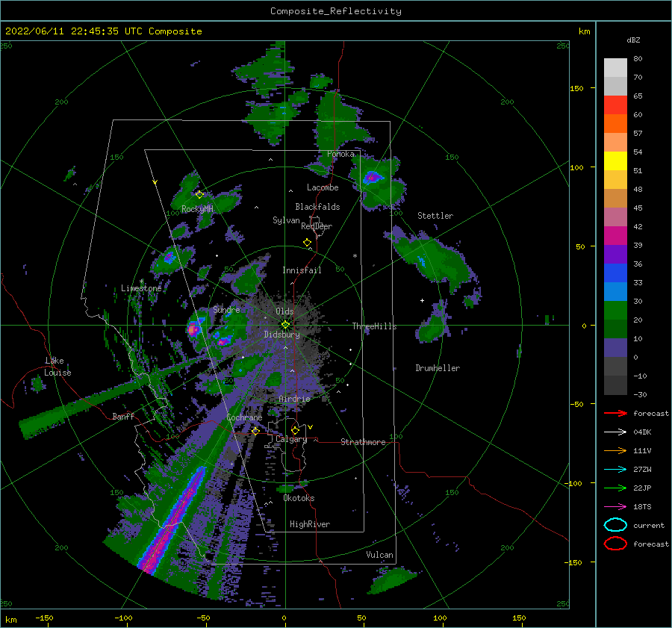Click the ThreeHills label

(x=374, y=326)
